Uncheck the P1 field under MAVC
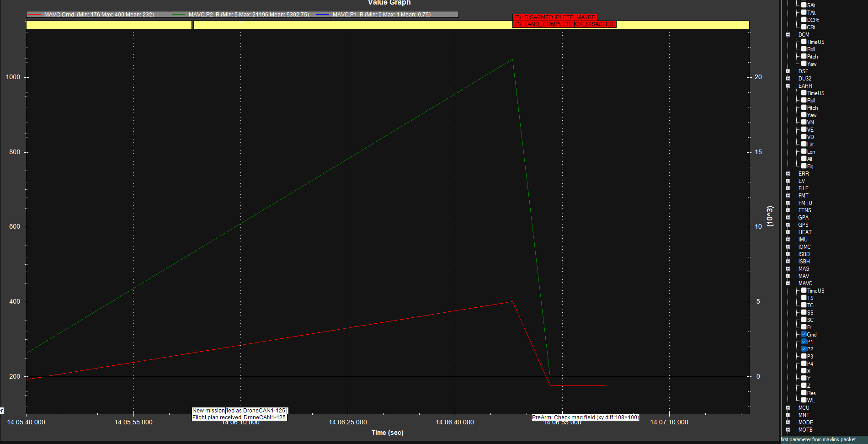Viewport: 868px width, 444px height. point(804,342)
